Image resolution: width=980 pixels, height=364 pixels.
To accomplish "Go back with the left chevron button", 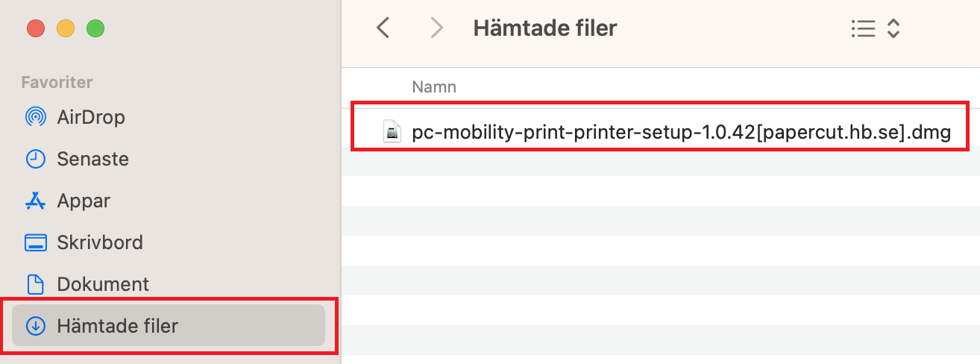I will (x=383, y=28).
